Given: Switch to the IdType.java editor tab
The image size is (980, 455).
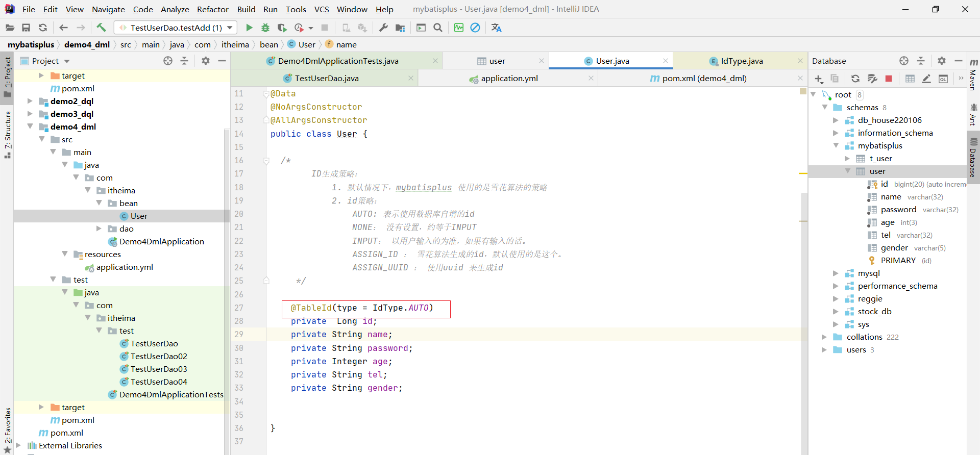Looking at the screenshot, I should [740, 61].
